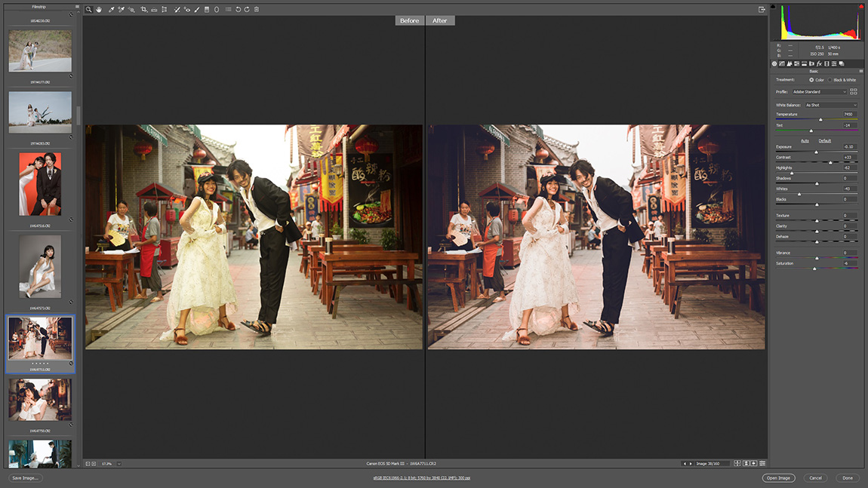Screen dimensions: 868x488
Task: Open the Effects fx panel tab
Action: pyautogui.click(x=819, y=63)
